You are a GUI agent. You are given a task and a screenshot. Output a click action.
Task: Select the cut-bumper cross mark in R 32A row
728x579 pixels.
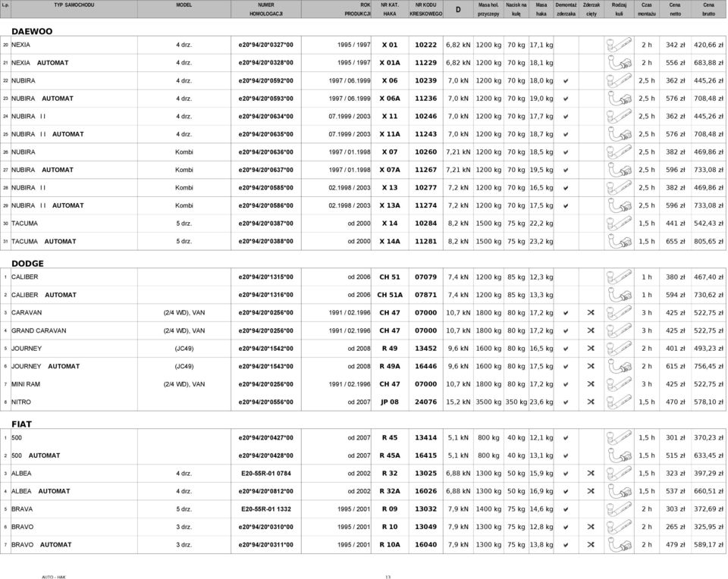(591, 491)
